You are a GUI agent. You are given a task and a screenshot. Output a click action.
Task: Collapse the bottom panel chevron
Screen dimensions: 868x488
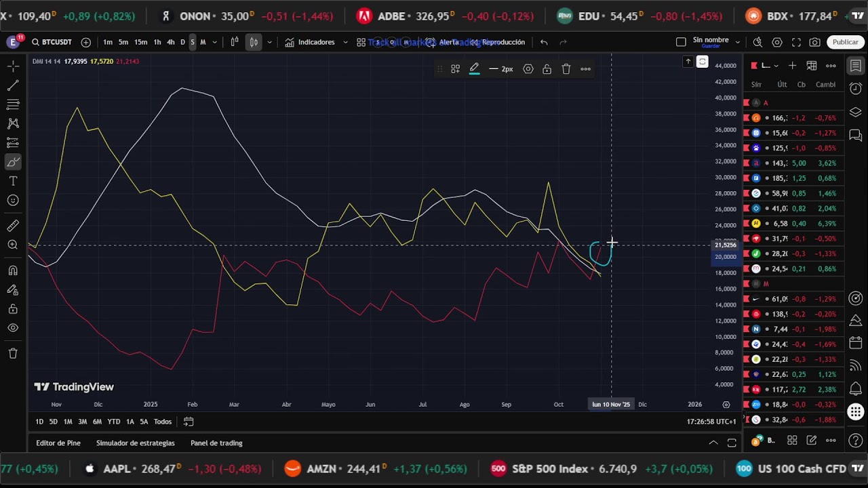point(713,443)
